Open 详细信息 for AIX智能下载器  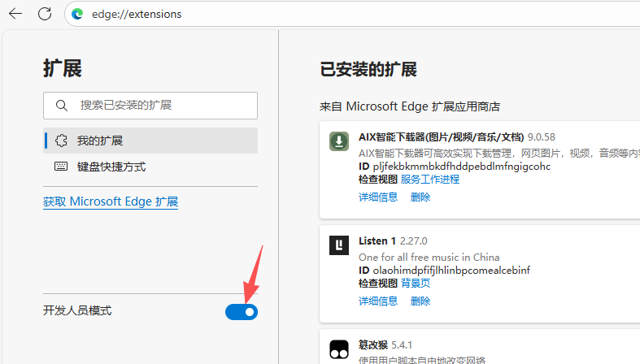click(378, 197)
